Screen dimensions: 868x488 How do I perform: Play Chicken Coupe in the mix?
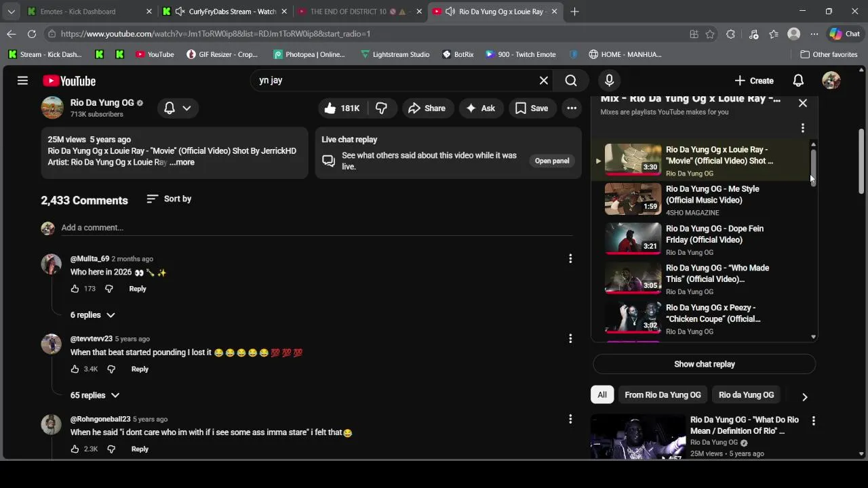[x=699, y=319]
